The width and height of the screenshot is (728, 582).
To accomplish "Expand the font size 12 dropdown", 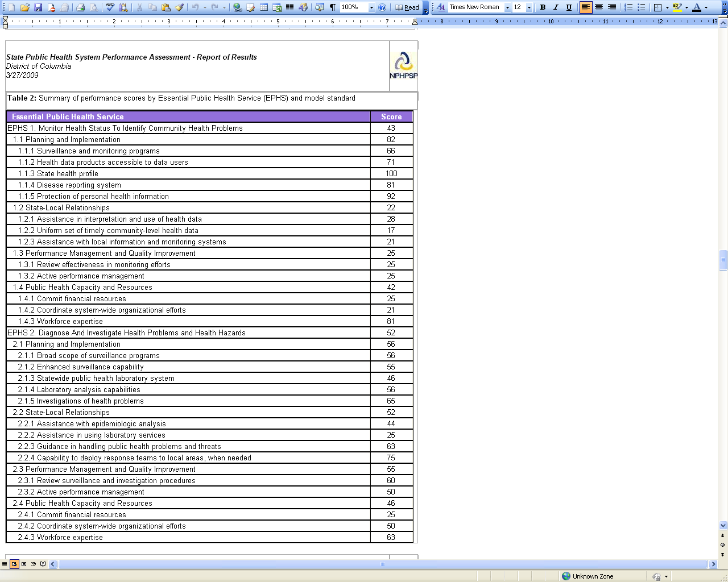I will 530,7.
